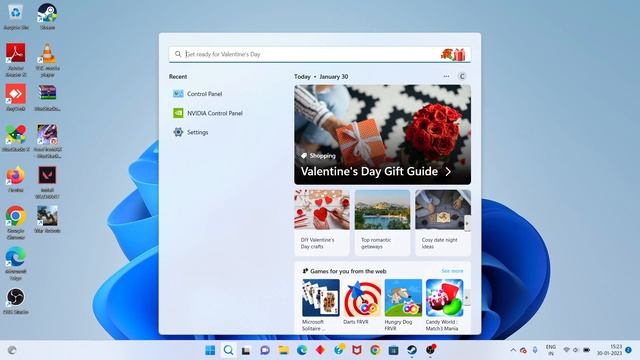
Task: Open Steam on the taskbar
Action: pos(412,350)
